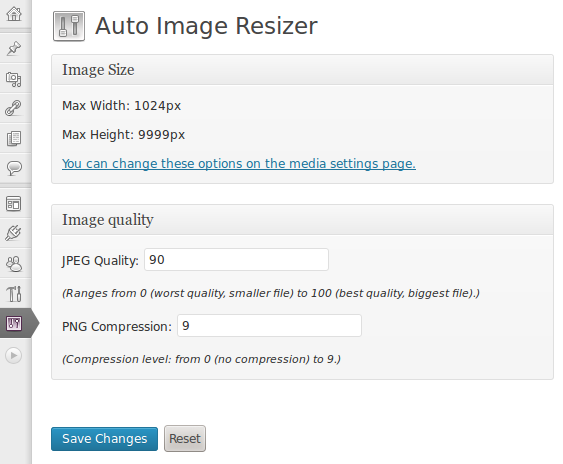Screen dimensions: 563x464
Task: Open the Pages icon in sidebar
Action: (x=14, y=138)
